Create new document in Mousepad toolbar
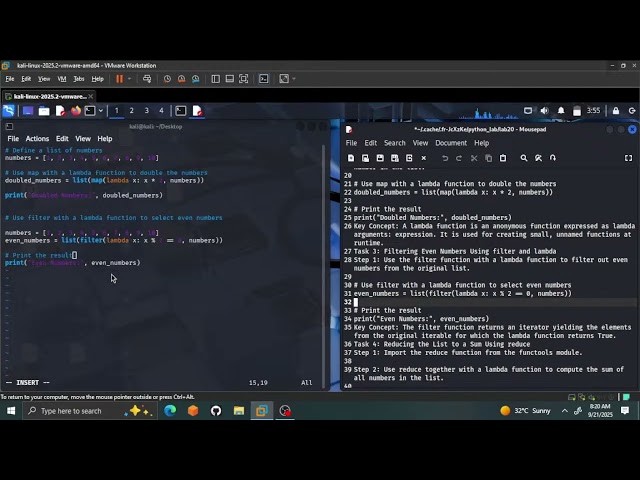This screenshot has width=640, height=480. [351, 158]
